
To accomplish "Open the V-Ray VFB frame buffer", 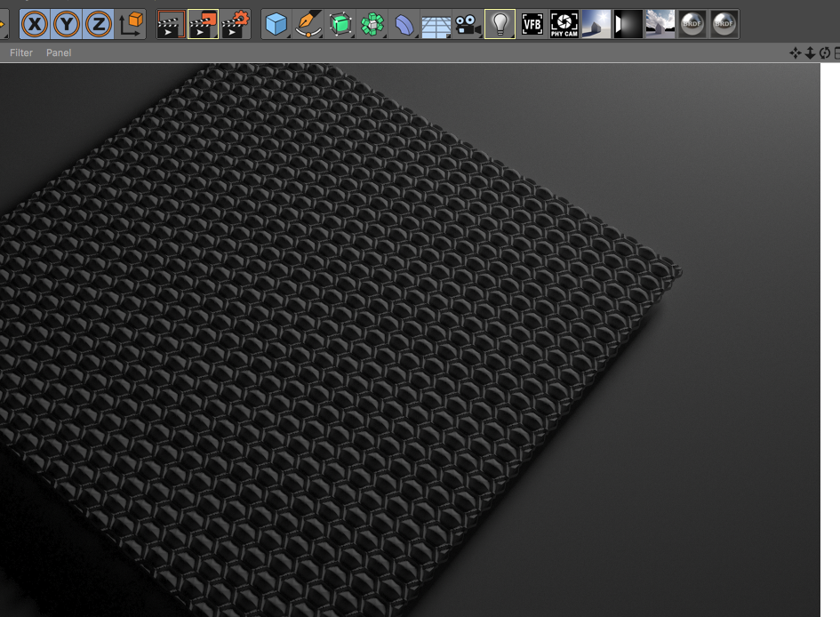I will (532, 24).
